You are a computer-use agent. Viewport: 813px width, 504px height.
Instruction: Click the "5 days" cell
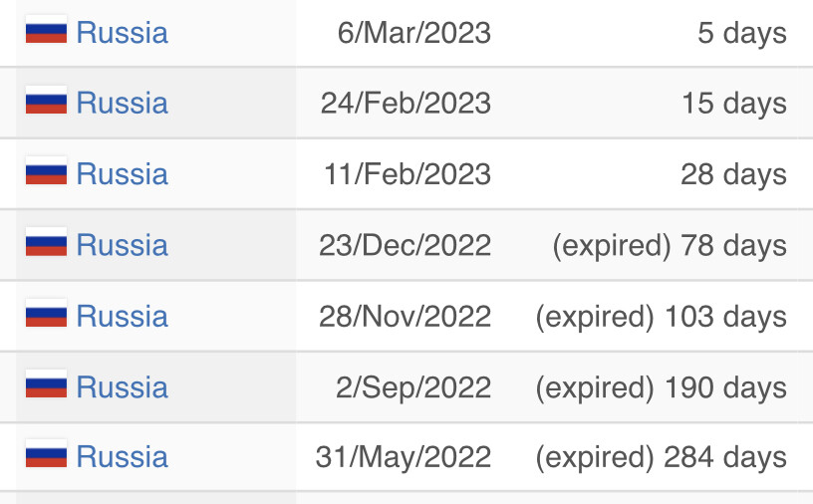tap(742, 33)
